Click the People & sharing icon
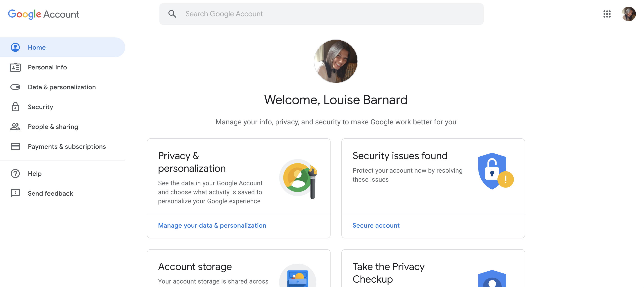This screenshot has height=288, width=644. 15,127
